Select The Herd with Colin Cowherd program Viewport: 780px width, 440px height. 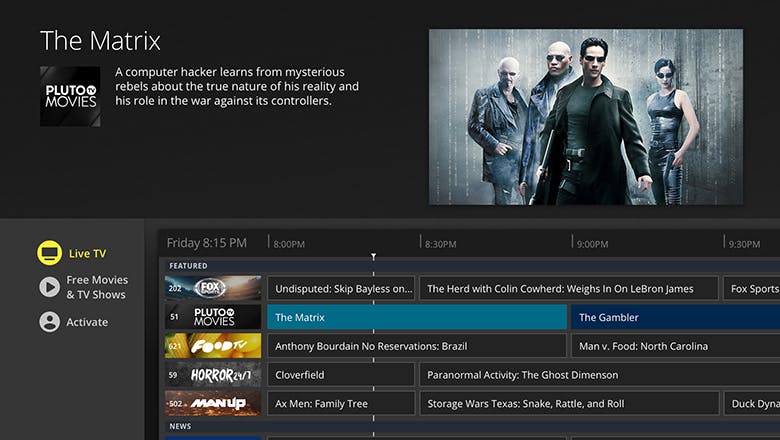pyautogui.click(x=569, y=288)
